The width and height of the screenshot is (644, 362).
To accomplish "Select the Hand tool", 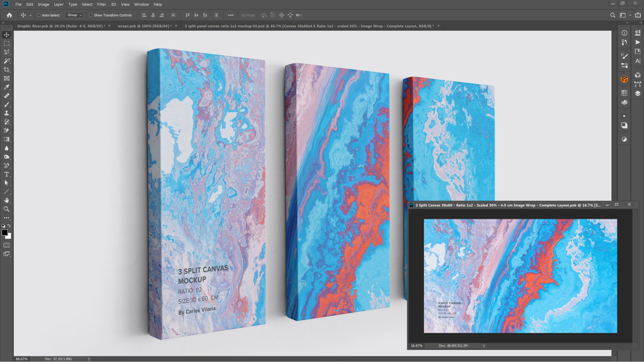I will point(6,200).
